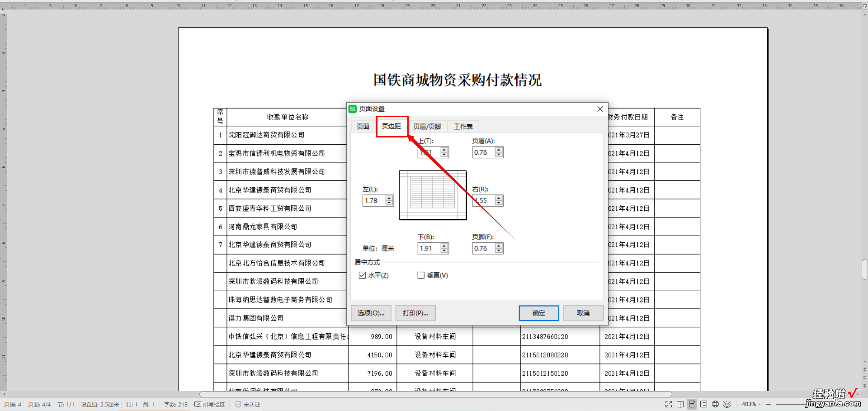Open the 403% zoom dropdown
Image resolution: width=868 pixels, height=411 pixels.
tap(751, 404)
